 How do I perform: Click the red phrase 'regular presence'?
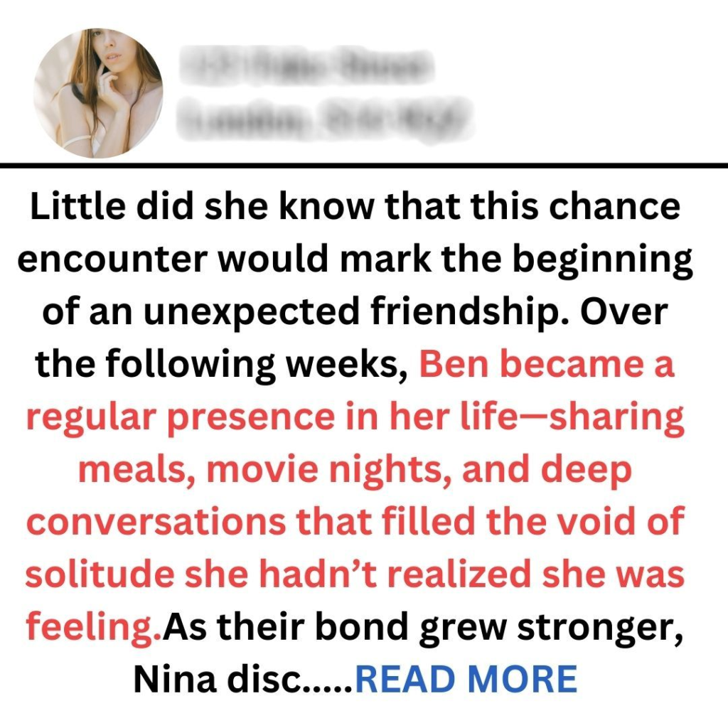pyautogui.click(x=180, y=417)
